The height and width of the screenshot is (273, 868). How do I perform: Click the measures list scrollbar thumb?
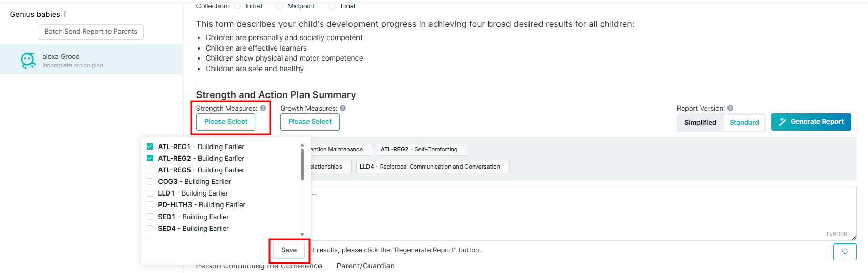(302, 164)
